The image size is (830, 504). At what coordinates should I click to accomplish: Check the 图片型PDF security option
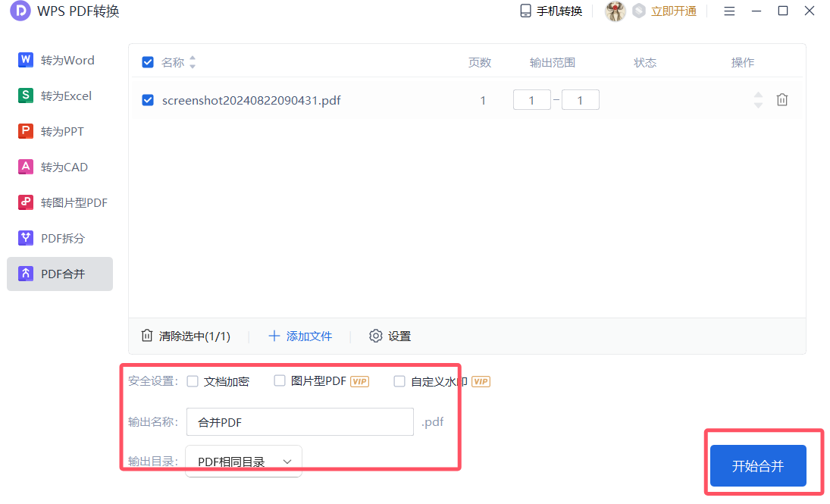pos(280,381)
